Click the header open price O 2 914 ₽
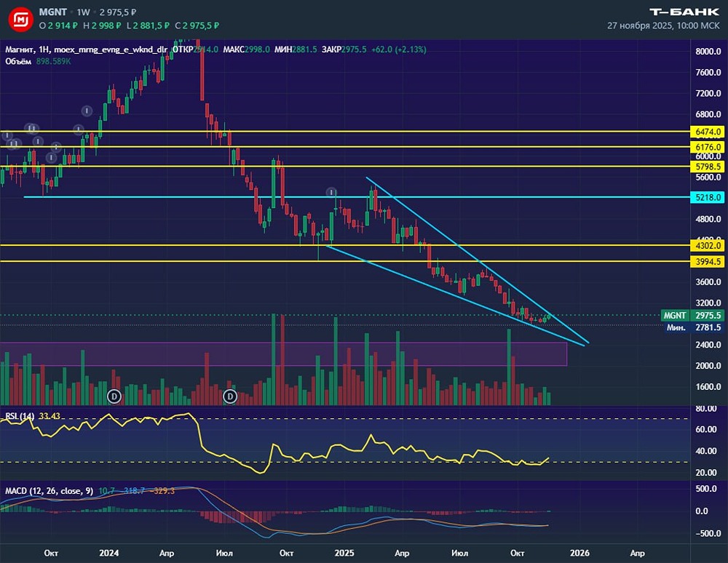 pyautogui.click(x=58, y=25)
